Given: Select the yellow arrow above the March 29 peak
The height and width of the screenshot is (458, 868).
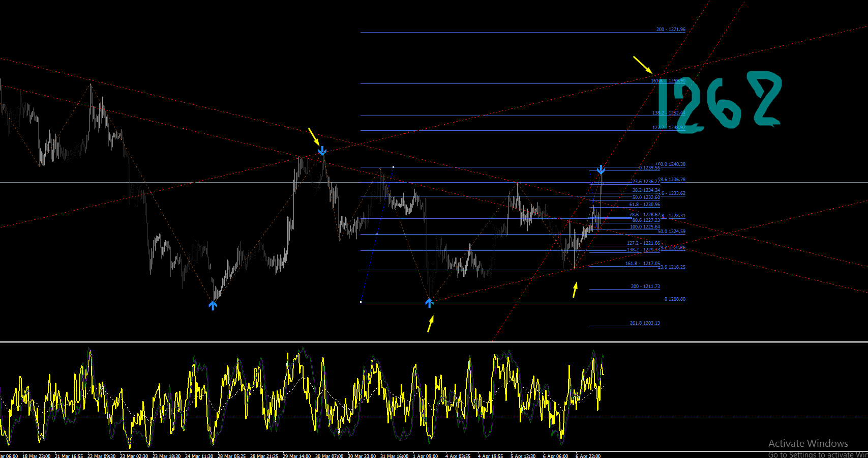Looking at the screenshot, I should tap(314, 136).
